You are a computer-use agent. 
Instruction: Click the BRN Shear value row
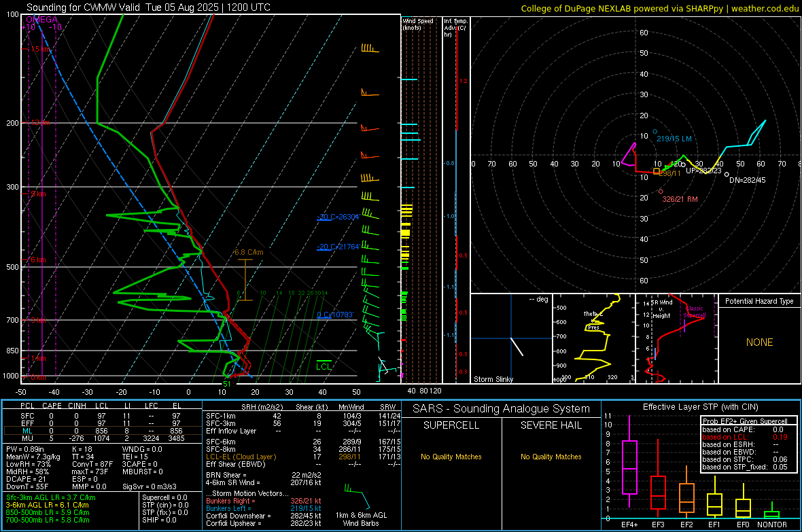pos(264,475)
